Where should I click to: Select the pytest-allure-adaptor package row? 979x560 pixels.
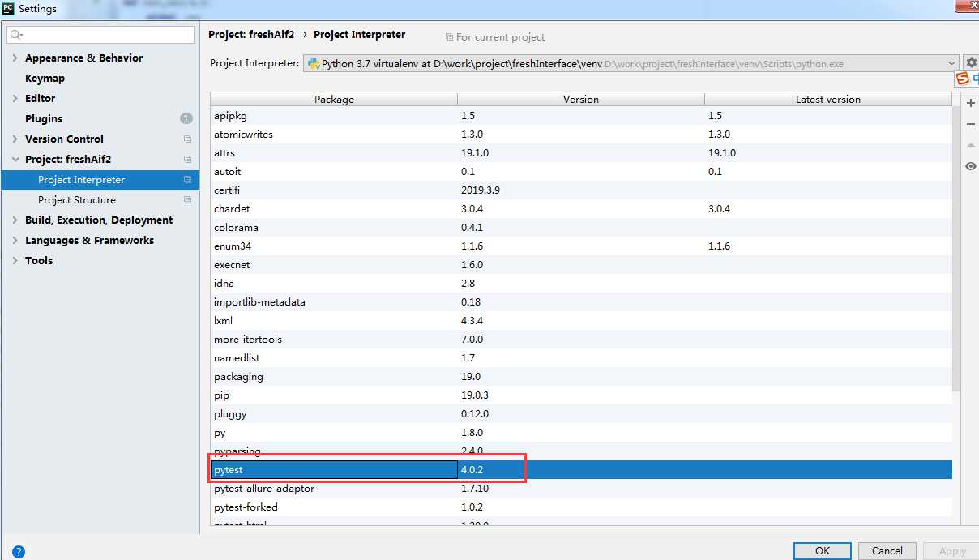pyautogui.click(x=581, y=489)
